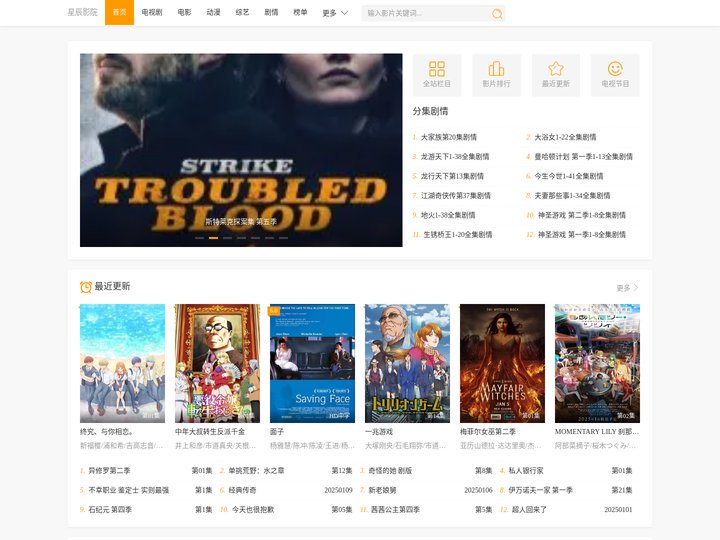
Task: Open the 梅菲尔女巫第二季 title link
Action: pyautogui.click(x=488, y=432)
